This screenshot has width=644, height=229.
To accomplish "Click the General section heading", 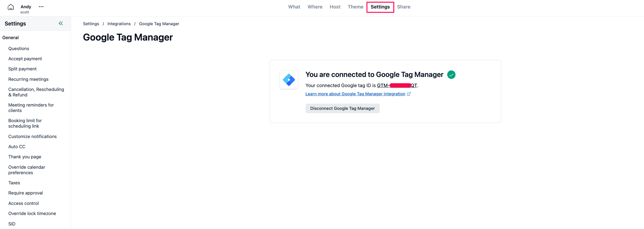I will (x=10, y=38).
